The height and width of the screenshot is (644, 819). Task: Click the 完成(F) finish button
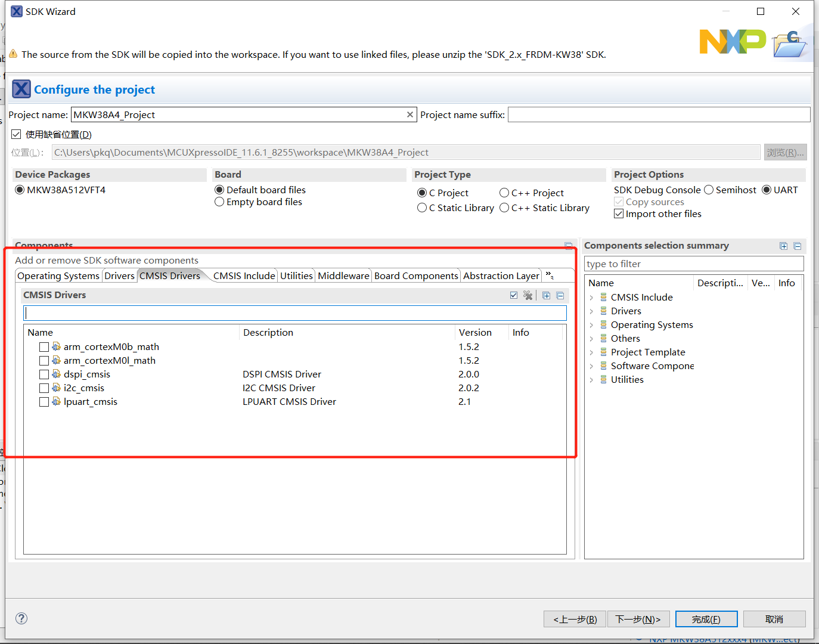(706, 619)
